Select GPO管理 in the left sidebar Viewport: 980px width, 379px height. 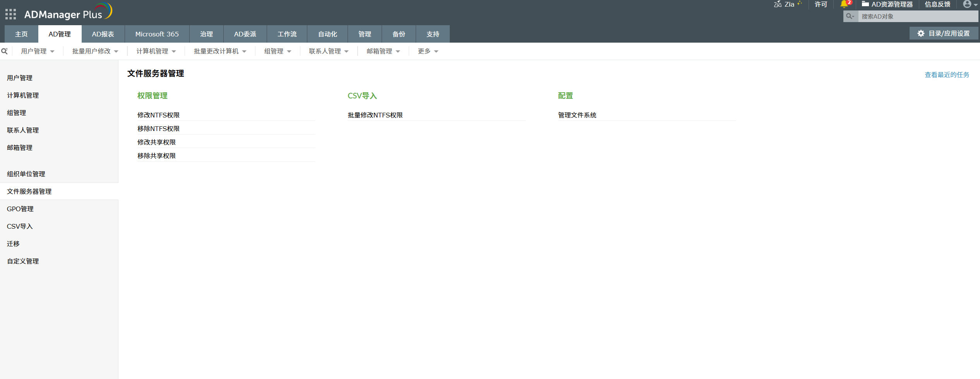tap(20, 209)
